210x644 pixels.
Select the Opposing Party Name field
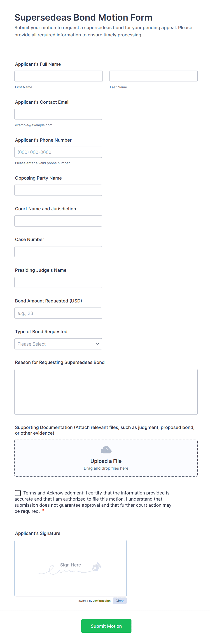[58, 190]
